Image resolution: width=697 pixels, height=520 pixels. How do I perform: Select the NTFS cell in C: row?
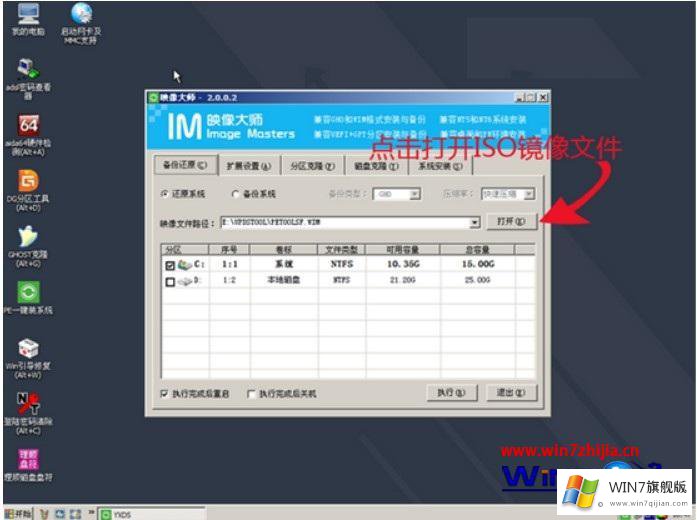tap(342, 264)
